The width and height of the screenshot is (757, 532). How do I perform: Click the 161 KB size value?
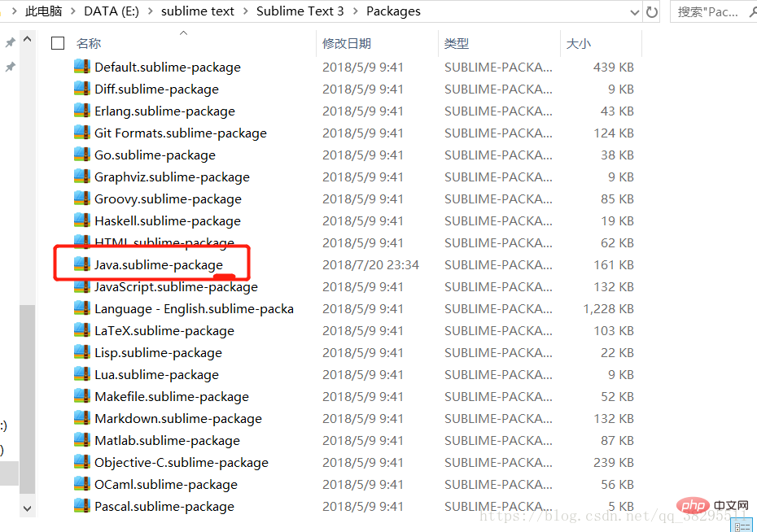pos(614,265)
